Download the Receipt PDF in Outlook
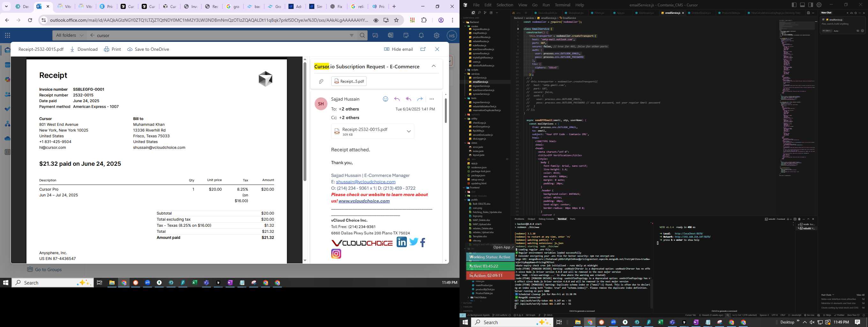Image resolution: width=868 pixels, height=327 pixels. (x=84, y=49)
